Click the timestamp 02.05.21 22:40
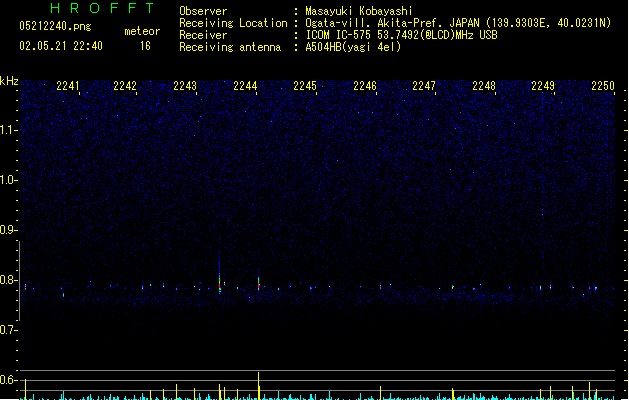Image resolution: width=629 pixels, height=400 pixels. 61,46
